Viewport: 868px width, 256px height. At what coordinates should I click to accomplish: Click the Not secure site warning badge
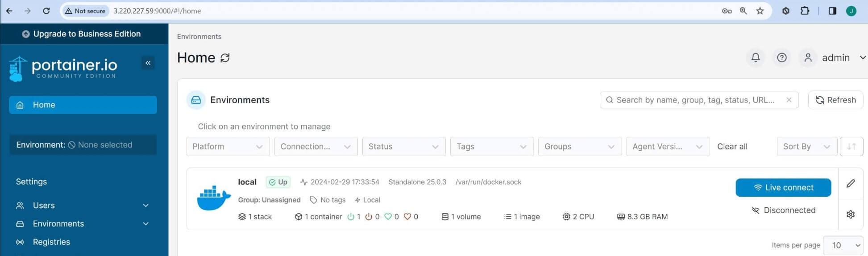pyautogui.click(x=85, y=11)
